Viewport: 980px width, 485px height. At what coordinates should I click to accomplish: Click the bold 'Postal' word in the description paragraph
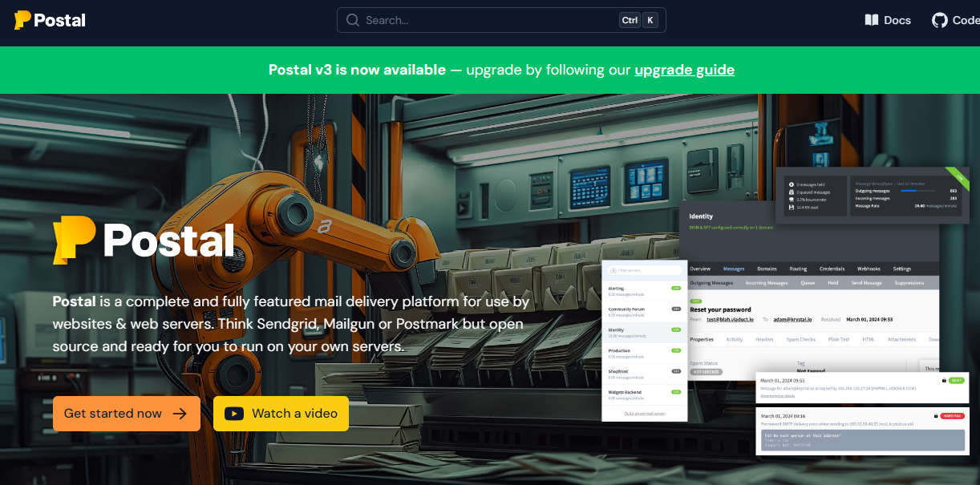(x=74, y=302)
